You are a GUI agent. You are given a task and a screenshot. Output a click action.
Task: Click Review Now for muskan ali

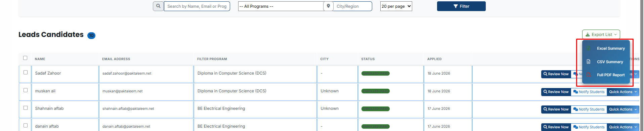tap(556, 92)
